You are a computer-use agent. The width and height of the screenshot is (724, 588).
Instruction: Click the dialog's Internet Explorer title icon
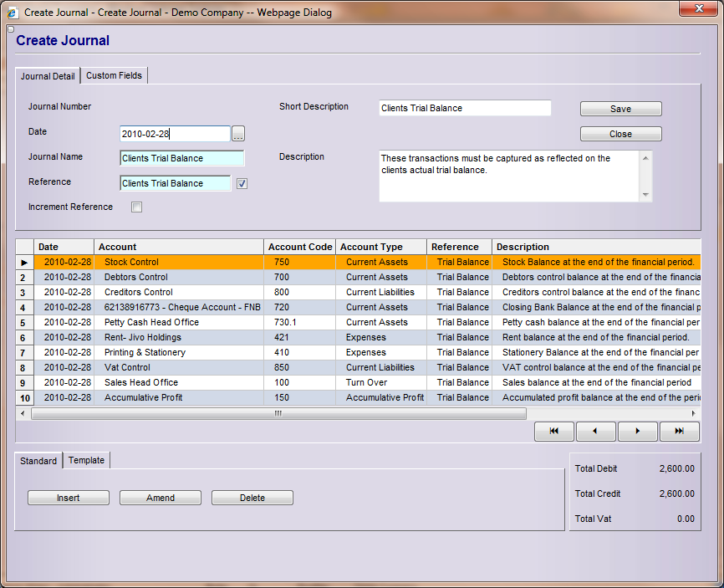click(13, 13)
